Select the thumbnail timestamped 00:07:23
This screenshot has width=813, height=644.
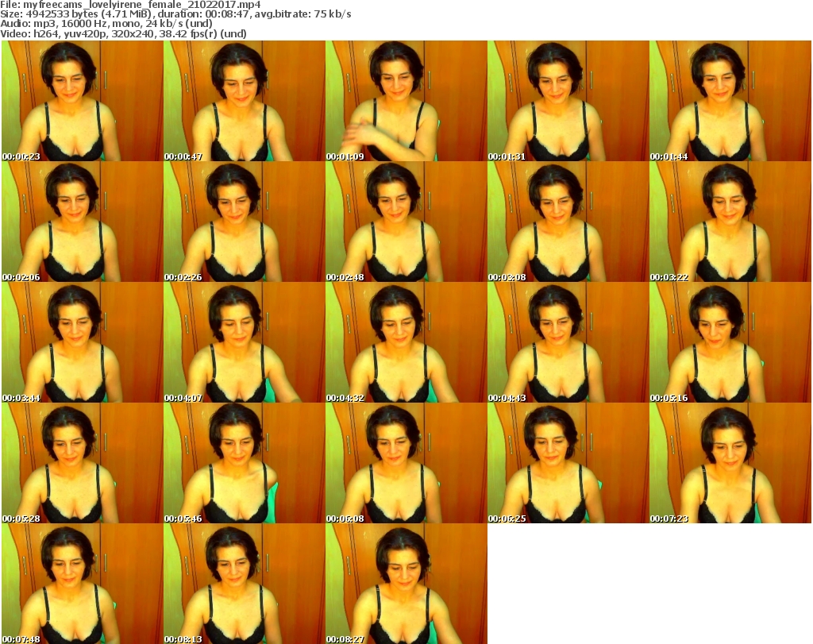point(730,463)
